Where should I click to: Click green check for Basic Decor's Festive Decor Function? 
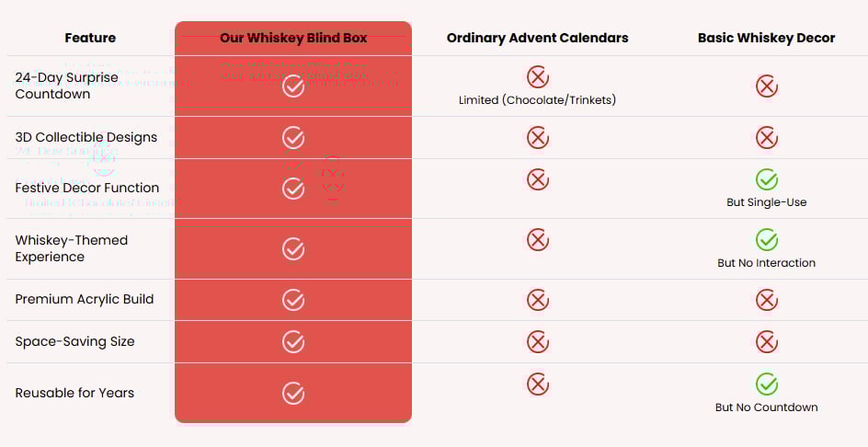coord(767,179)
